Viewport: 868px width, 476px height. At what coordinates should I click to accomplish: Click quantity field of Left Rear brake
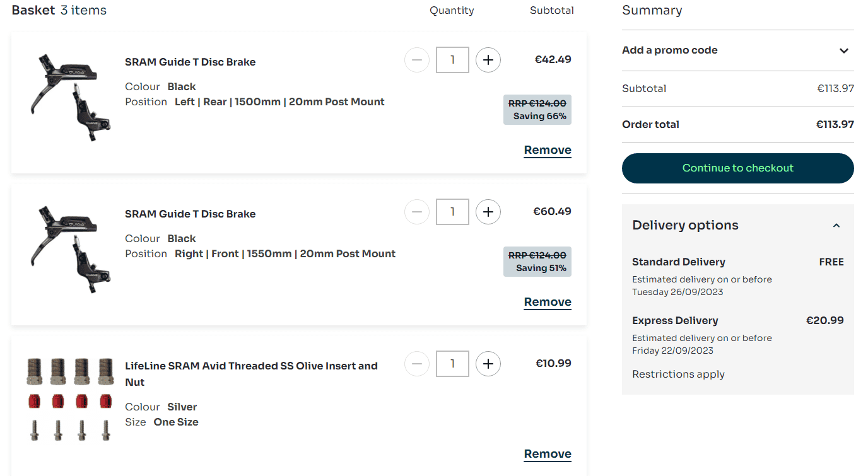[x=452, y=60]
